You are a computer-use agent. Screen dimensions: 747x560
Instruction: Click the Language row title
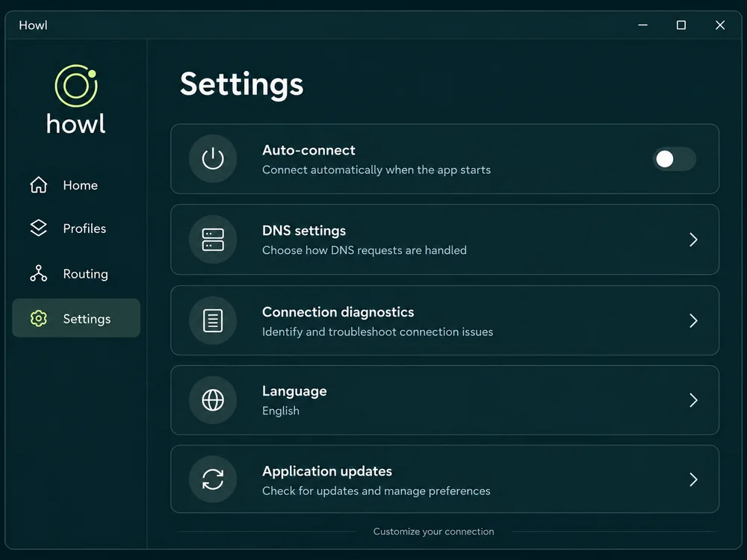(x=294, y=391)
